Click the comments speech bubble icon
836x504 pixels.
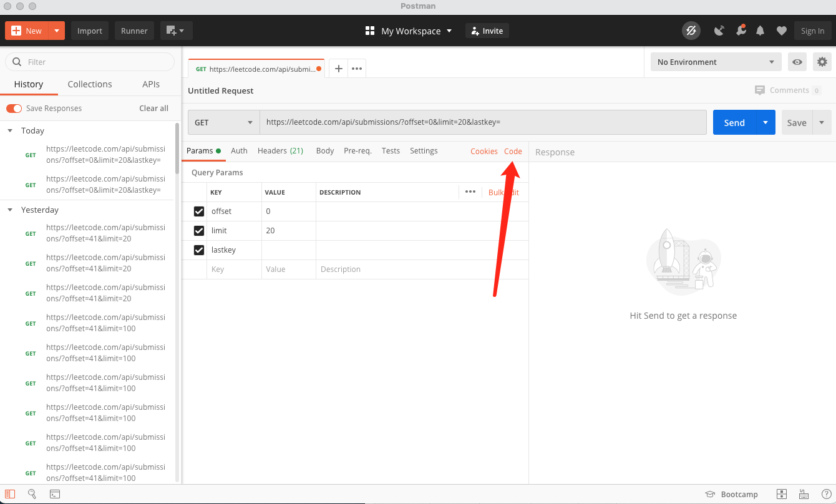pos(759,90)
